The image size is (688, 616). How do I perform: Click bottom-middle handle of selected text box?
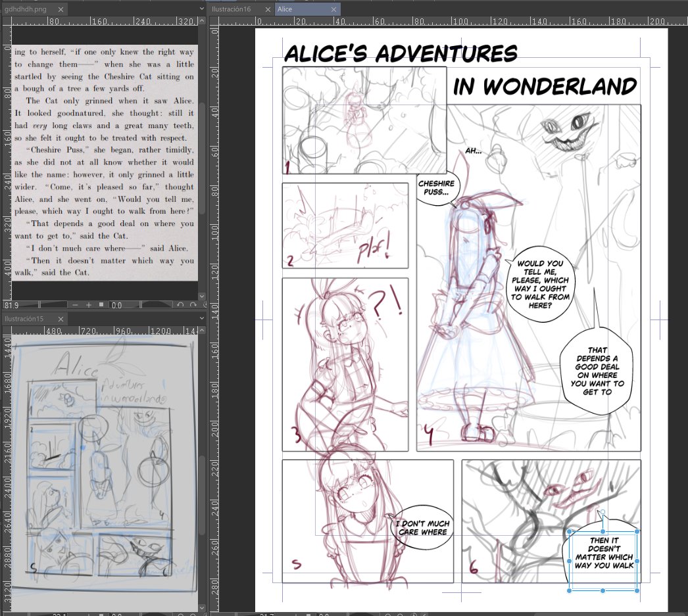point(603,590)
